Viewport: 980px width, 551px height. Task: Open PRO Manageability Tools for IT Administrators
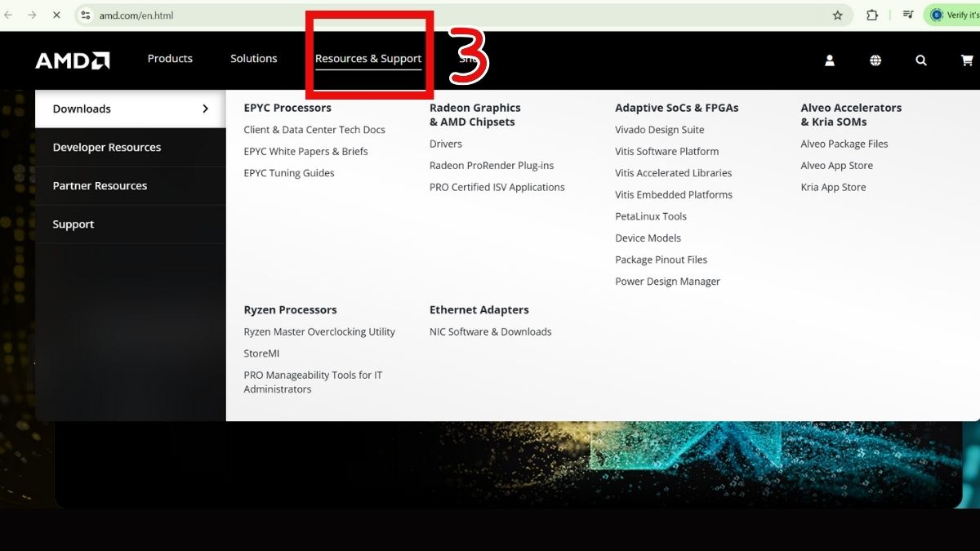click(313, 382)
